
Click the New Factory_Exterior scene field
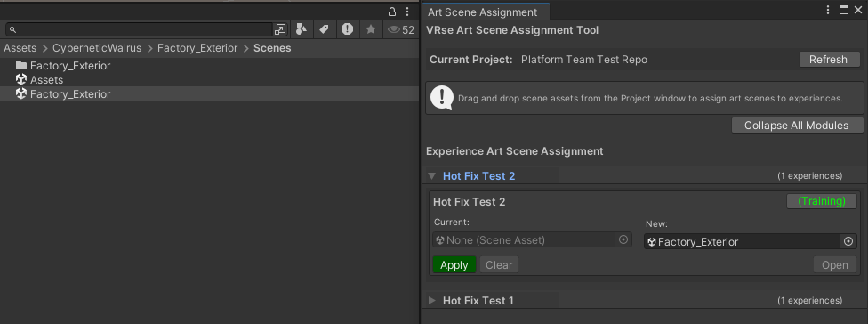750,241
